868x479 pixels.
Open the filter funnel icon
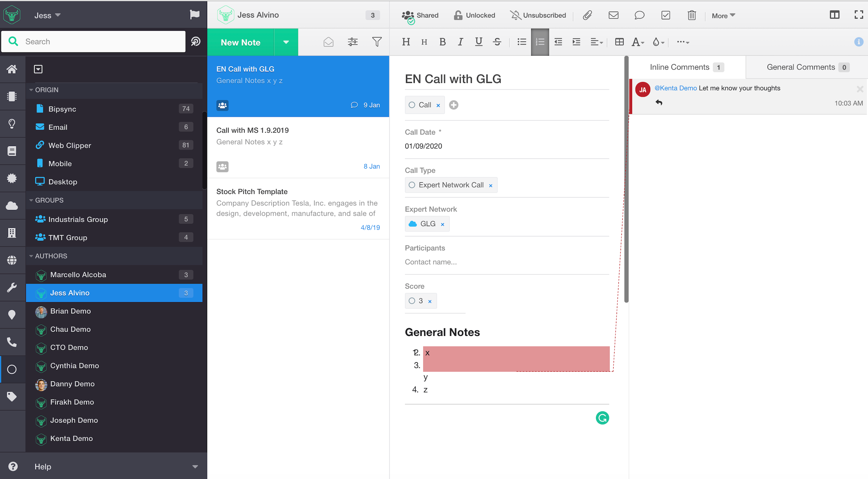click(377, 42)
